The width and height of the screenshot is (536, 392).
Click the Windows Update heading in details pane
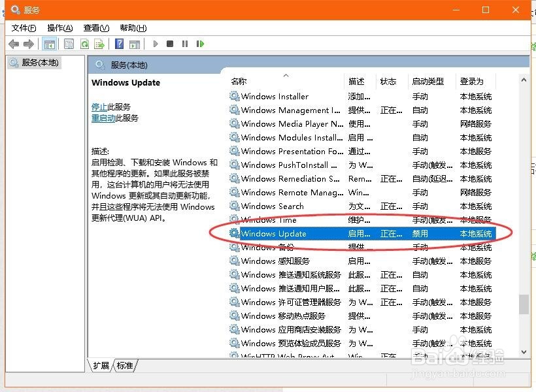[126, 82]
